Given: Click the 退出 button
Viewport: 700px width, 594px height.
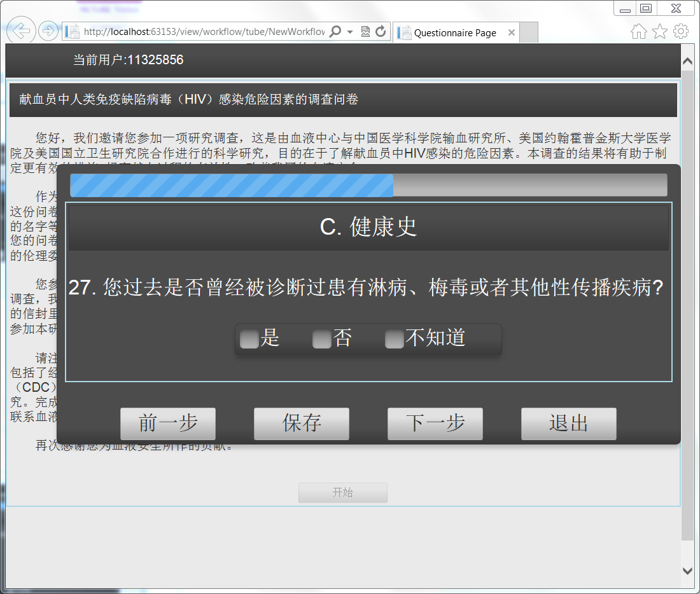Looking at the screenshot, I should [x=569, y=424].
